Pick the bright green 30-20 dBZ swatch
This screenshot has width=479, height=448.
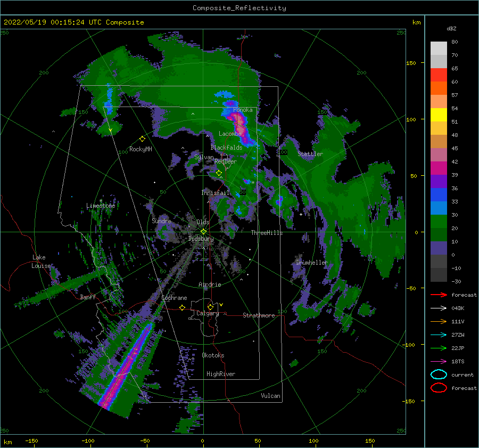tap(439, 222)
